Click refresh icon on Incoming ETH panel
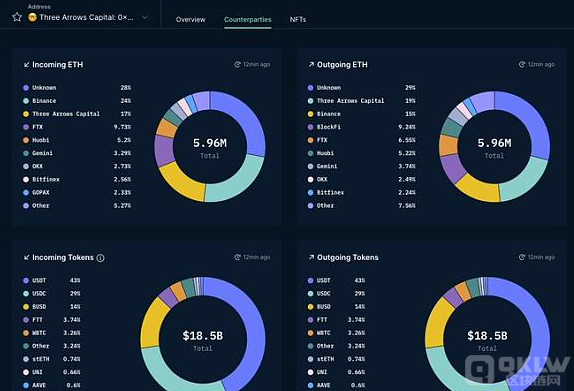The image size is (574, 391). tap(237, 64)
